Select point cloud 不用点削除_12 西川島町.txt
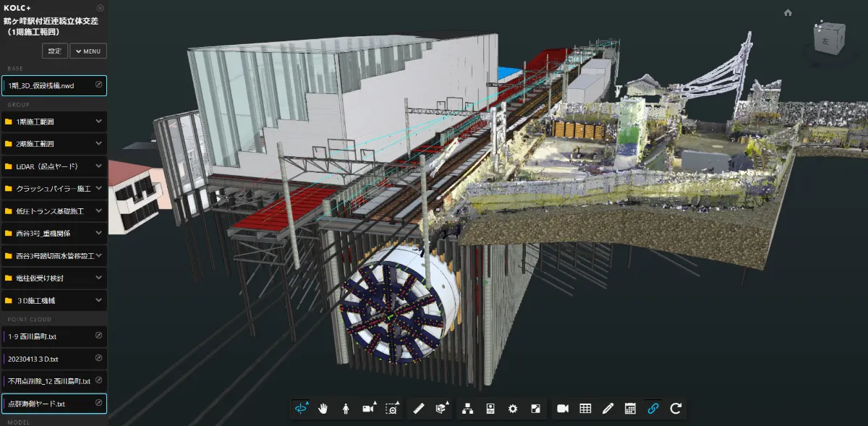This screenshot has height=426, width=868. click(x=54, y=381)
